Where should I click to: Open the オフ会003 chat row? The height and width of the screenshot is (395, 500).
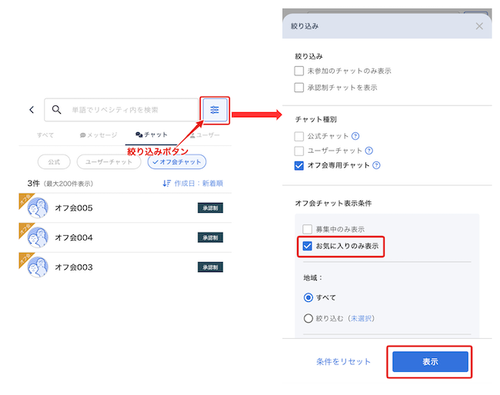125,267
